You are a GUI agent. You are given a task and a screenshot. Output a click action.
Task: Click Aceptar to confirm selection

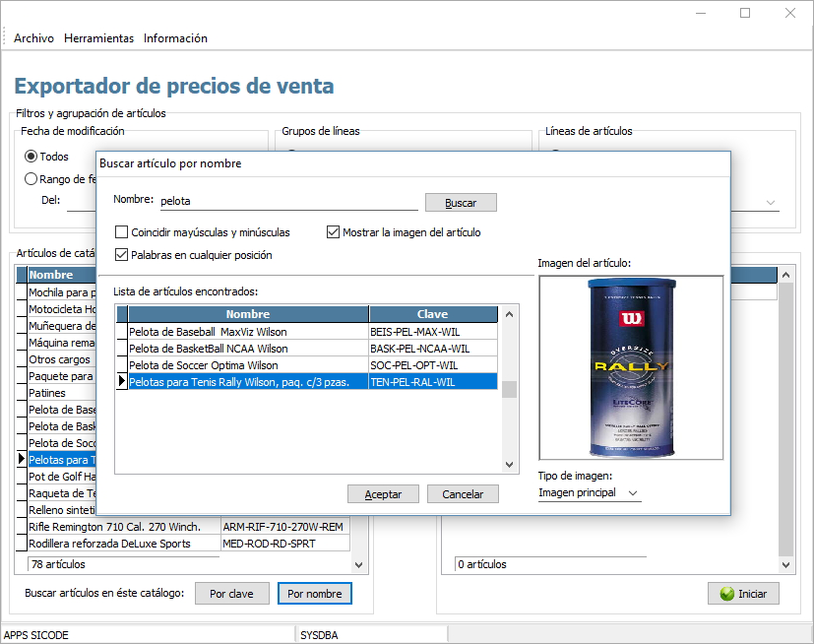click(x=383, y=494)
